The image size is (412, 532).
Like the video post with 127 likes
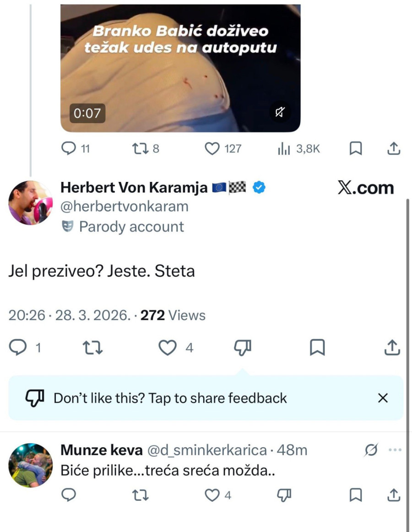(x=211, y=148)
